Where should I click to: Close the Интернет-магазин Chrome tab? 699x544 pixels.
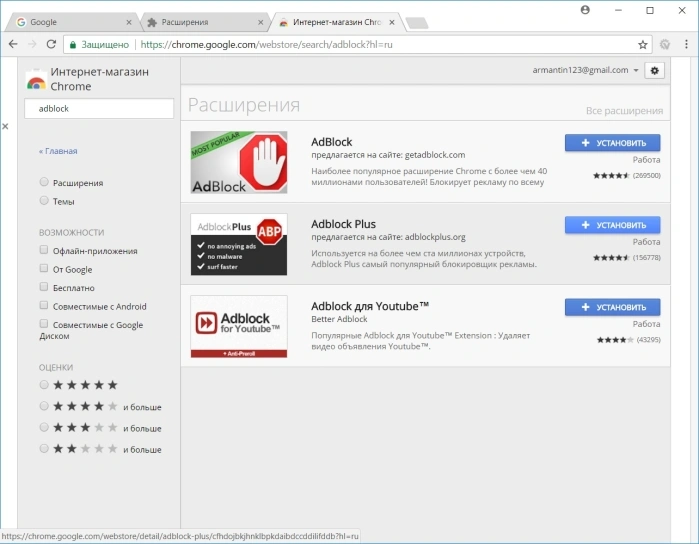(x=391, y=22)
